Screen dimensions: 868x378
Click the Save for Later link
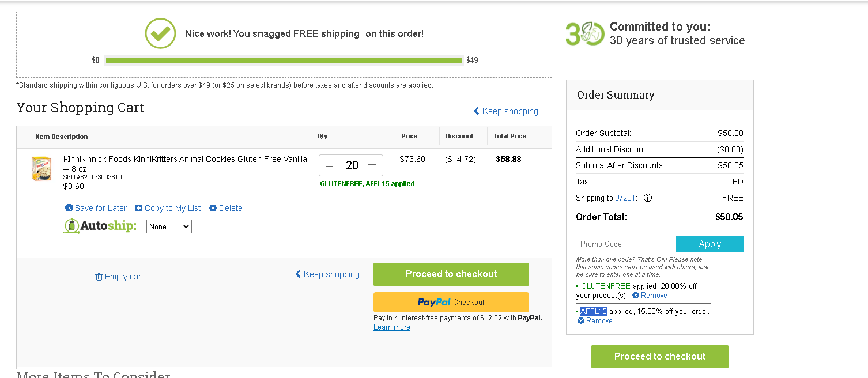(96, 208)
